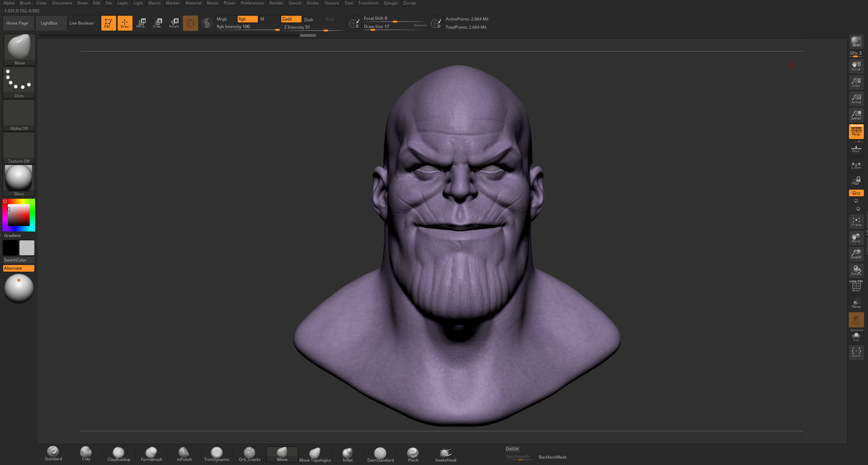Click the Frame mesh icon

click(x=856, y=222)
